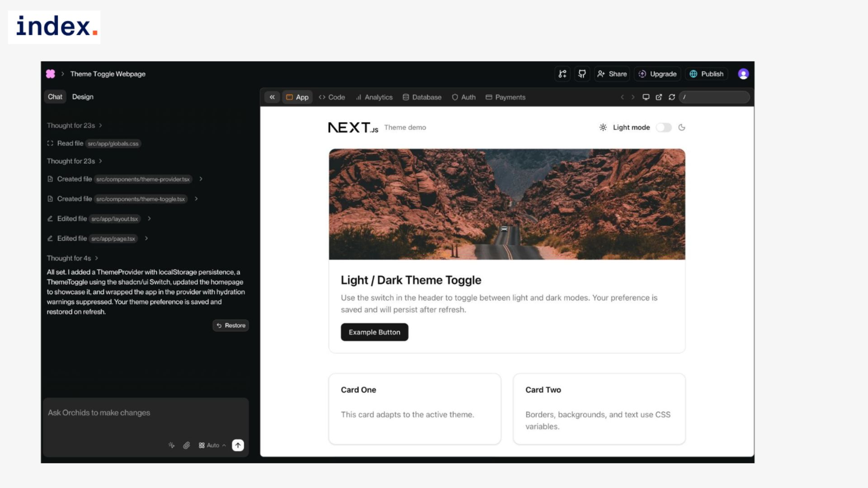Open the Code tab
Viewport: 868px width, 488px height.
332,97
